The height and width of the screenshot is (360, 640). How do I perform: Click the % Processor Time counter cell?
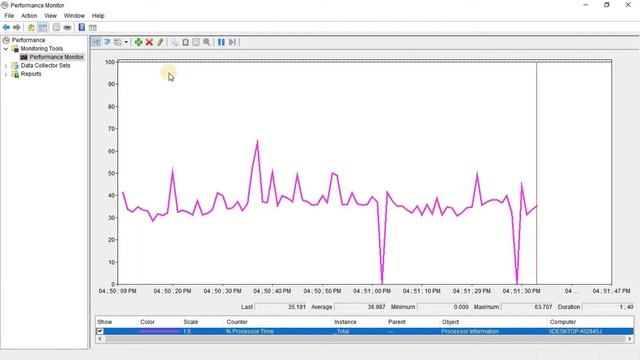point(250,331)
